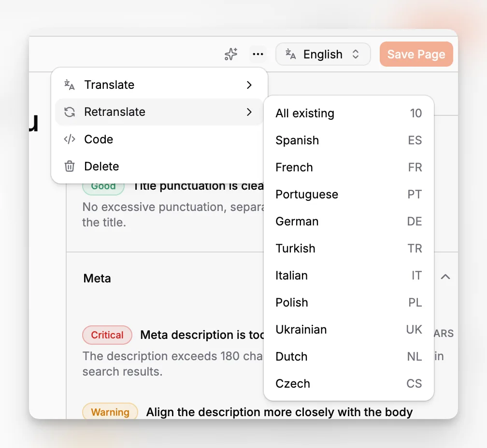Retranslate into Polish
This screenshot has width=487, height=448.
pyautogui.click(x=348, y=303)
